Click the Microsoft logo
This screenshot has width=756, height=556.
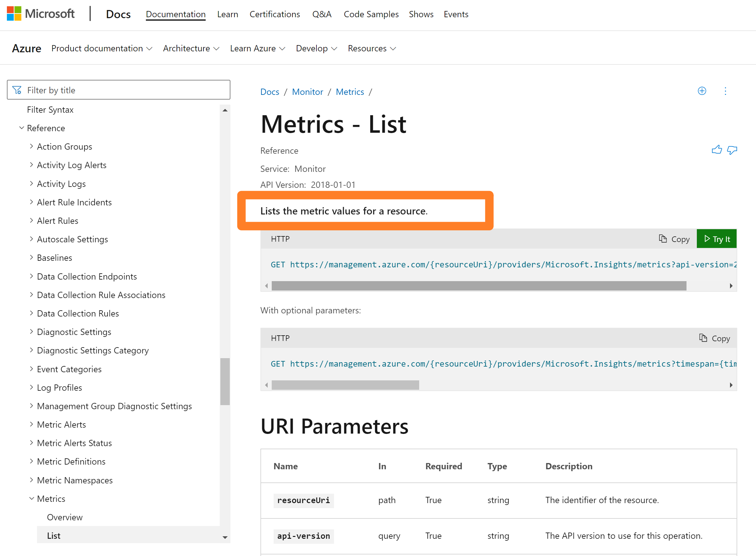[x=41, y=14]
